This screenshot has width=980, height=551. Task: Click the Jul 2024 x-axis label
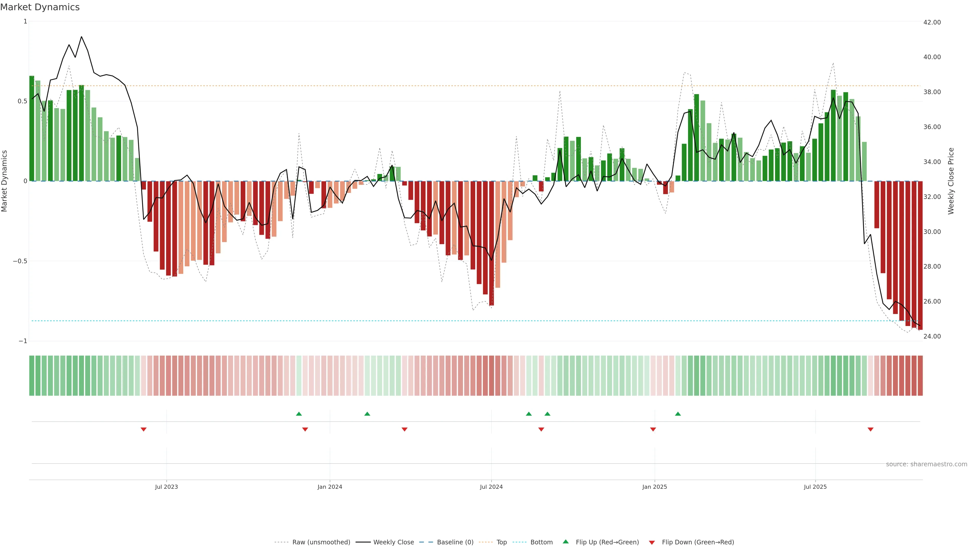(x=491, y=487)
